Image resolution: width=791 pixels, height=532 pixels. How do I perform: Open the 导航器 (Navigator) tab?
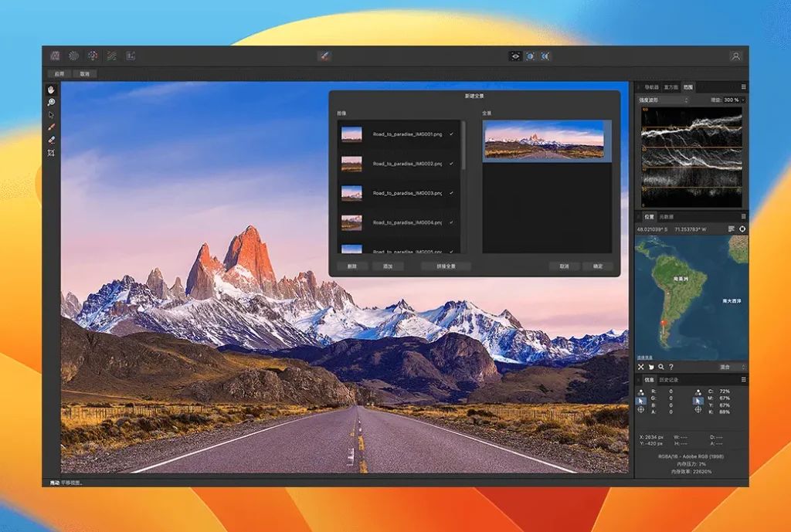(x=651, y=87)
